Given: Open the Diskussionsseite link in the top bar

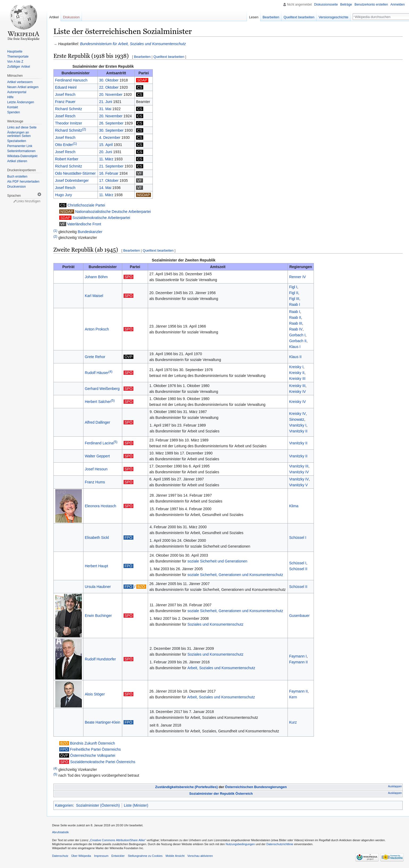Looking at the screenshot, I should (x=326, y=5).
